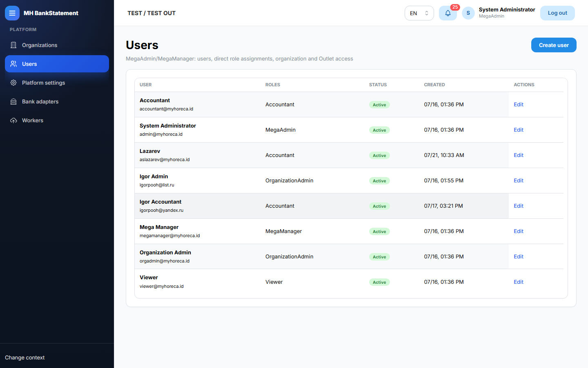
Task: Open Organizations in the sidebar
Action: (57, 45)
